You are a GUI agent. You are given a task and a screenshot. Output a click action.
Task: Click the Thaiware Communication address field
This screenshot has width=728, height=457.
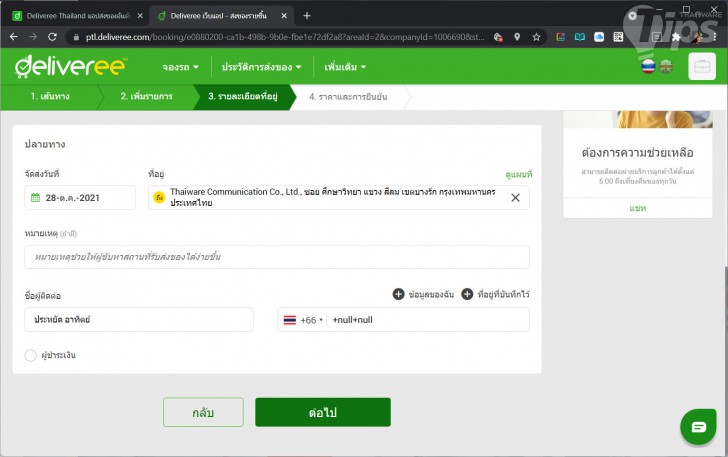[x=338, y=197]
